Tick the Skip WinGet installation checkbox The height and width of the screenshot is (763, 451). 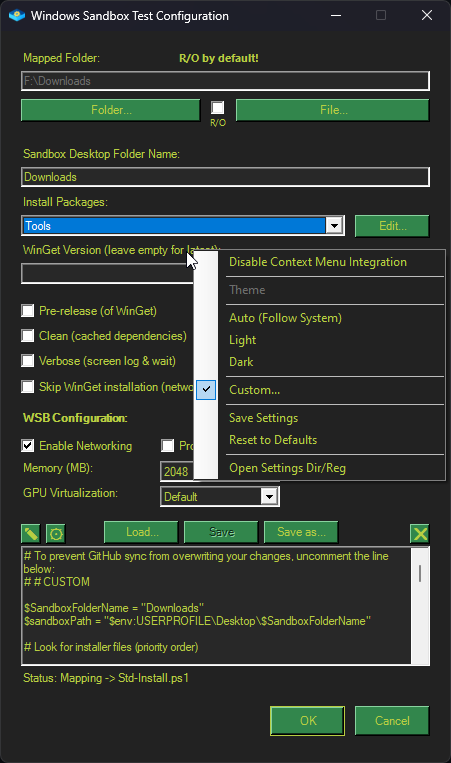28,387
